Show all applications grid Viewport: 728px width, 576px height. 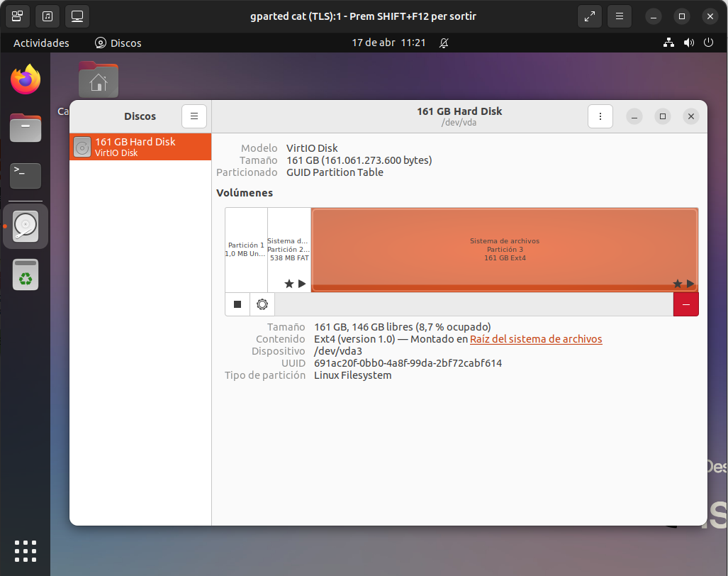click(x=26, y=550)
